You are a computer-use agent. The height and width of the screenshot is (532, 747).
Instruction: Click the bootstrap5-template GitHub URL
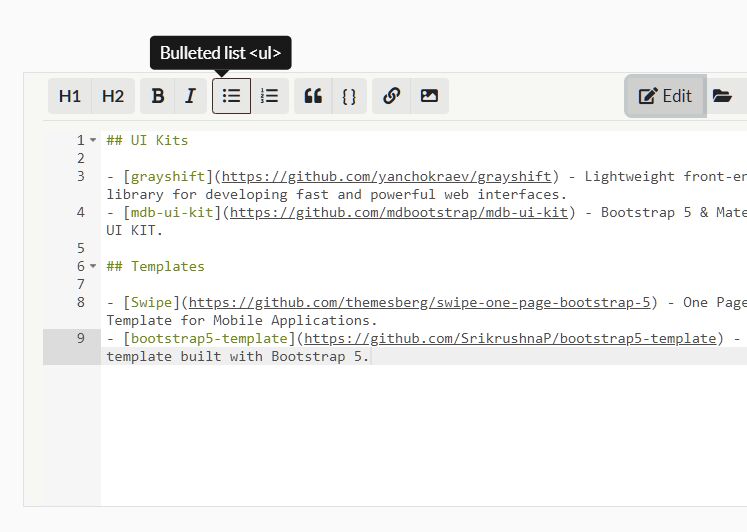point(510,338)
